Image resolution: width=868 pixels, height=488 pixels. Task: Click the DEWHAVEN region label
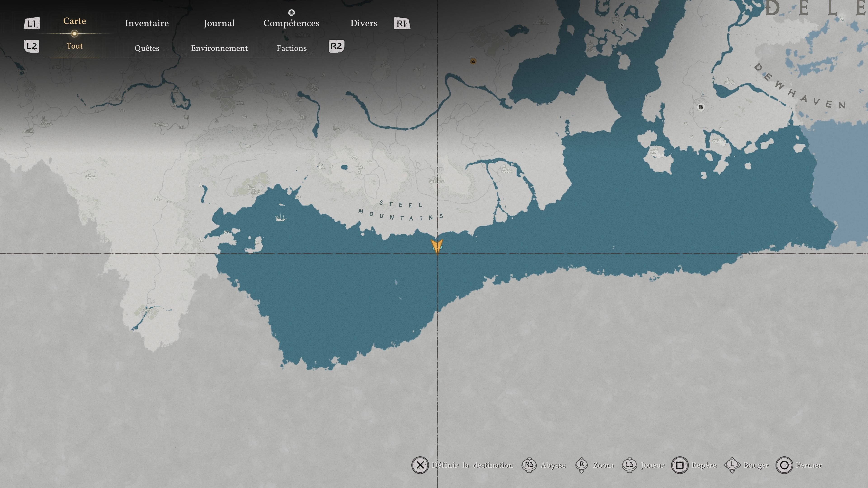coord(800,86)
